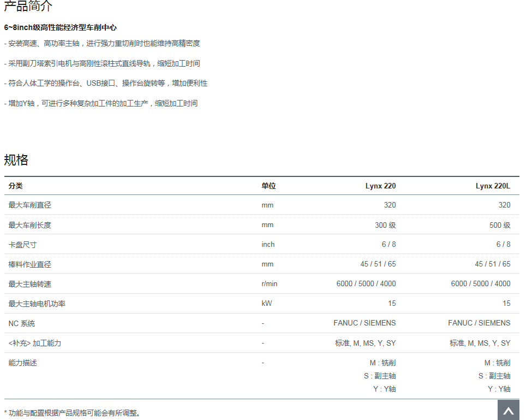Select the 最大主轴电机功率 row label

click(37, 304)
